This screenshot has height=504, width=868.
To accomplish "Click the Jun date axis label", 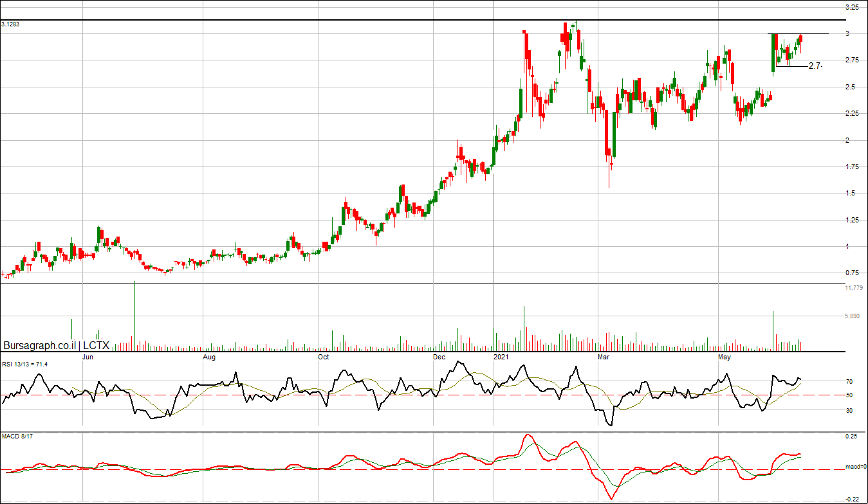I will pos(89,356).
